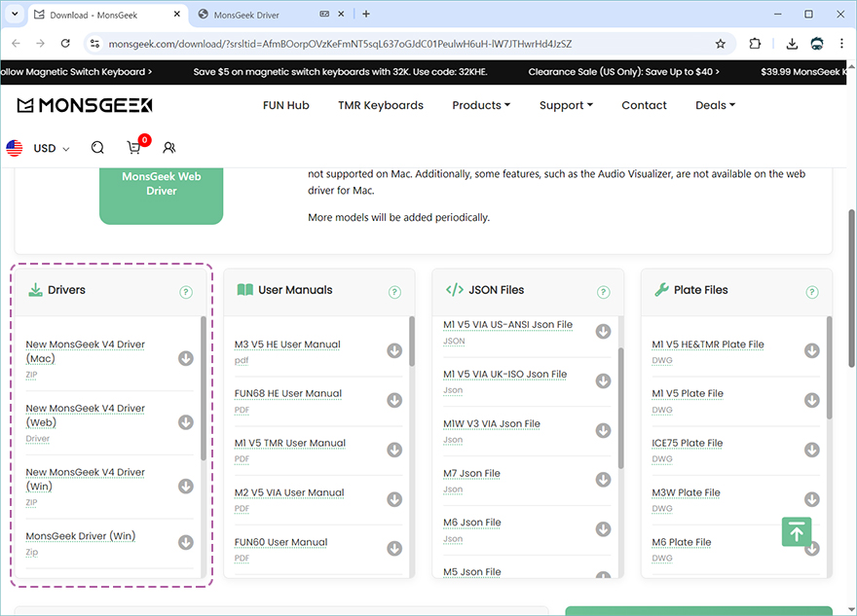This screenshot has width=857, height=616.
Task: Download ICE75 Plate File
Action: coord(812,450)
